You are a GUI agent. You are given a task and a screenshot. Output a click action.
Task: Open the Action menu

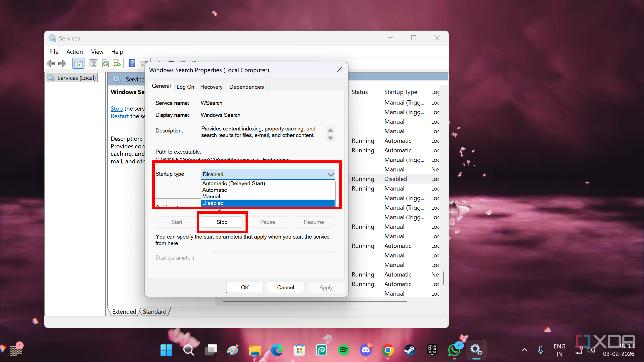[74, 52]
